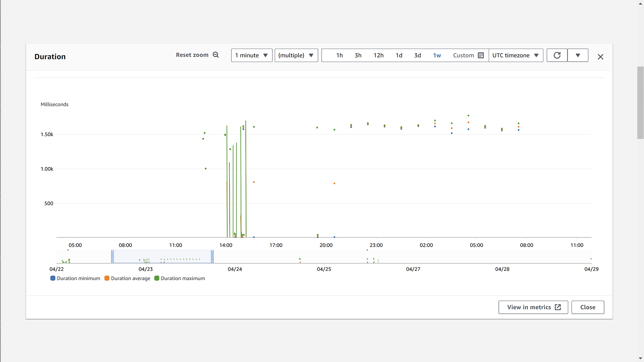
Task: Click the refresh graph icon
Action: (x=557, y=55)
